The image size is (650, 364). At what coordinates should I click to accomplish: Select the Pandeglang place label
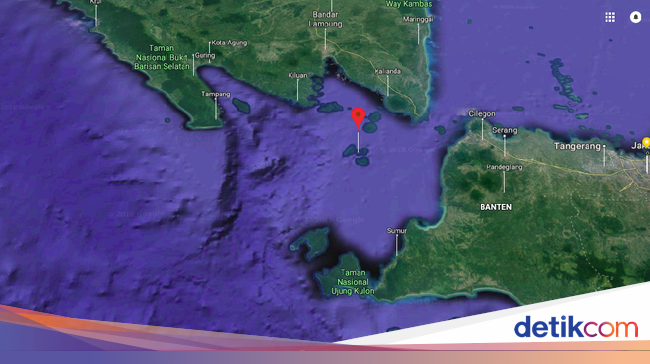504,167
